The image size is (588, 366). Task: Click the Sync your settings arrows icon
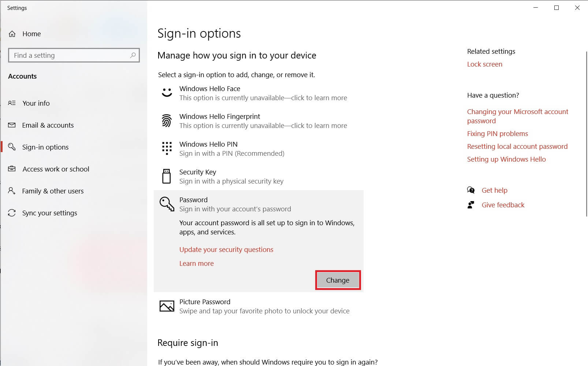point(12,212)
